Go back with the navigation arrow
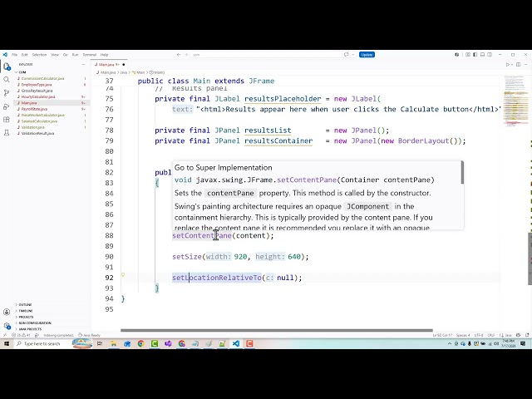This screenshot has width=532, height=399. (x=179, y=55)
